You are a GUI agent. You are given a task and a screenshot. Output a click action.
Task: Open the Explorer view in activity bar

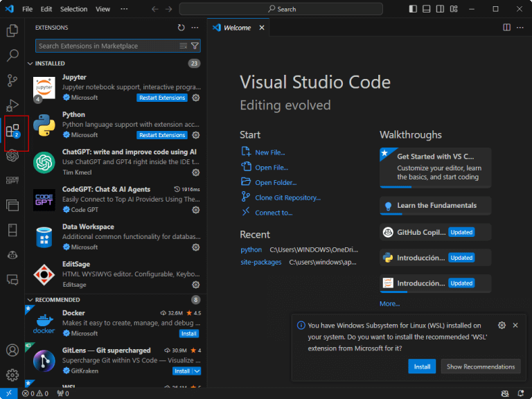(12, 30)
